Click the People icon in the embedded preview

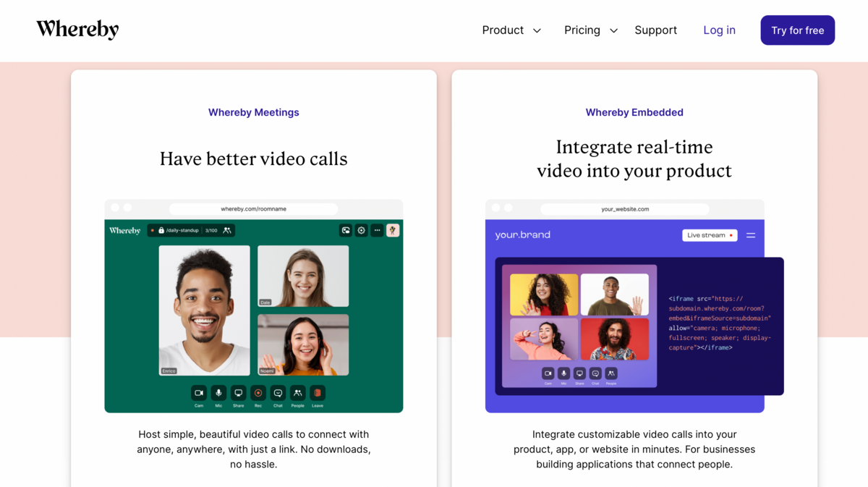[x=611, y=373]
